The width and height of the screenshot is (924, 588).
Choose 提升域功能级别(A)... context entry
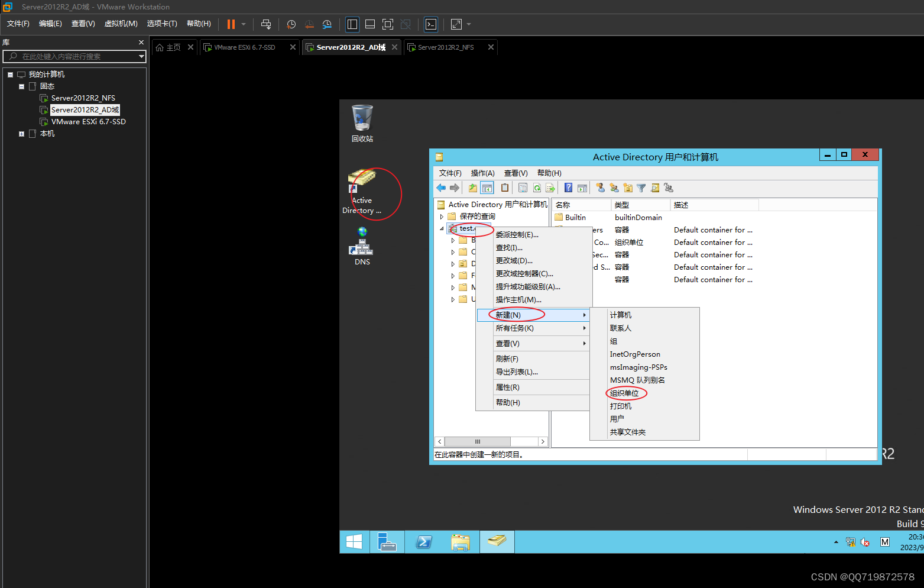coord(534,287)
